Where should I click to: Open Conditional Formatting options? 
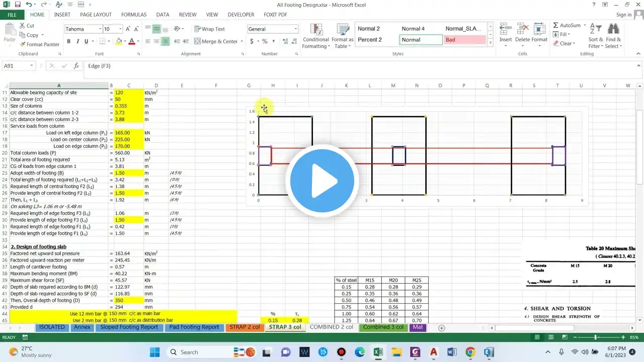pos(316,36)
